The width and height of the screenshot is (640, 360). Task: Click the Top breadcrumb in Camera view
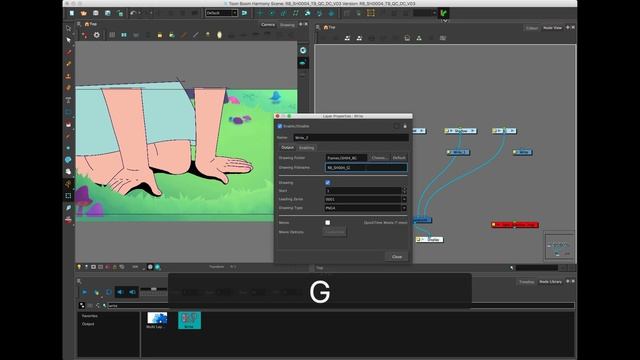pyautogui.click(x=91, y=24)
